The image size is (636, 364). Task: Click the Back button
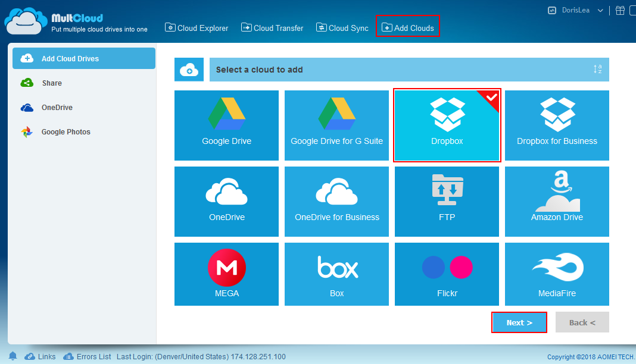pos(582,322)
